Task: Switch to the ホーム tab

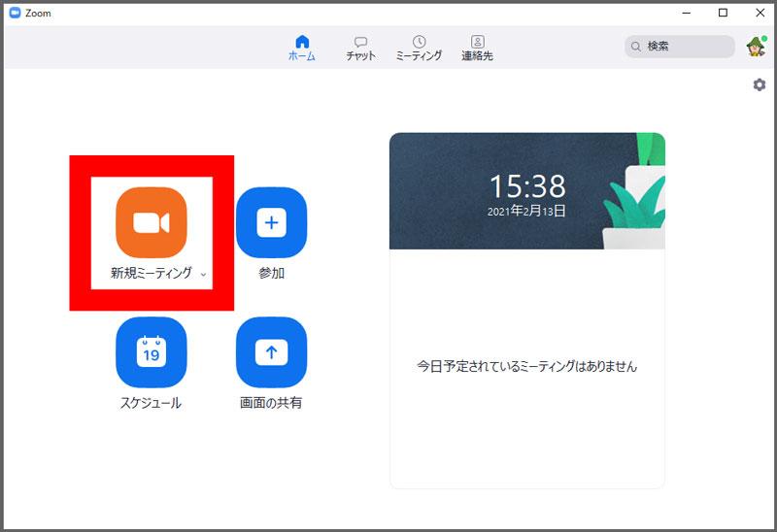Action: click(302, 48)
